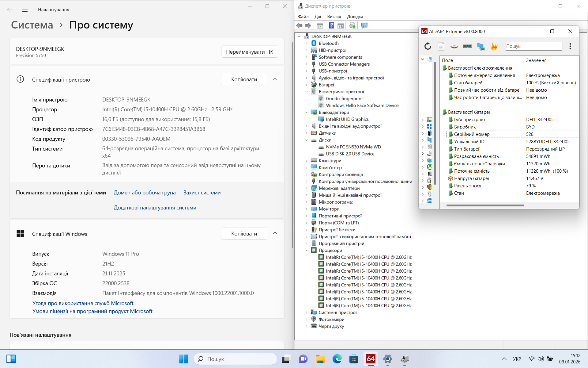Expand the Bluetooth device category
The width and height of the screenshot is (588, 368).
[307, 44]
